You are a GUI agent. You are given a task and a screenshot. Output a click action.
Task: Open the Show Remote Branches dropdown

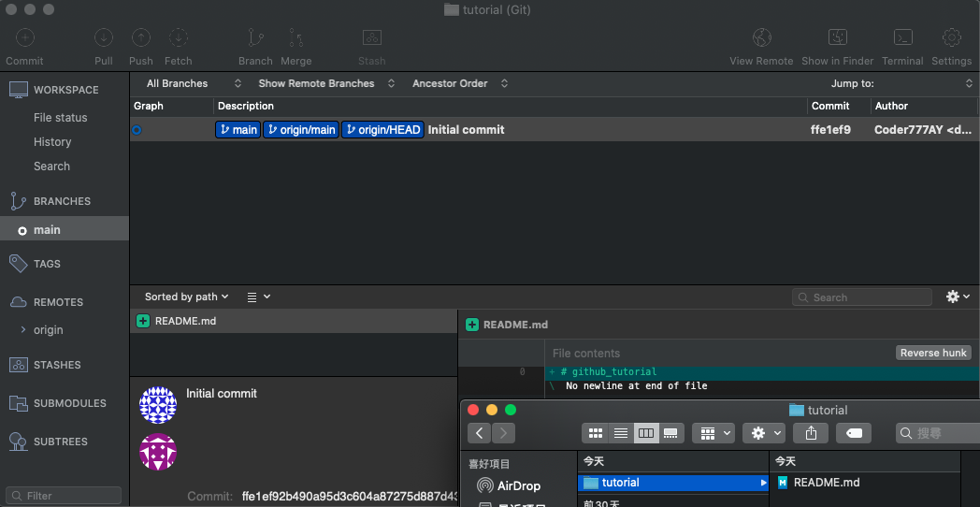click(326, 83)
